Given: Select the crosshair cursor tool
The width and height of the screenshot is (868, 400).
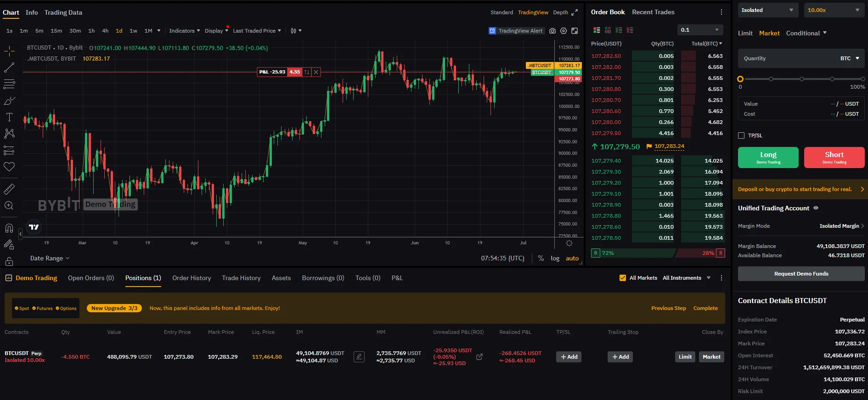Looking at the screenshot, I should click(9, 51).
